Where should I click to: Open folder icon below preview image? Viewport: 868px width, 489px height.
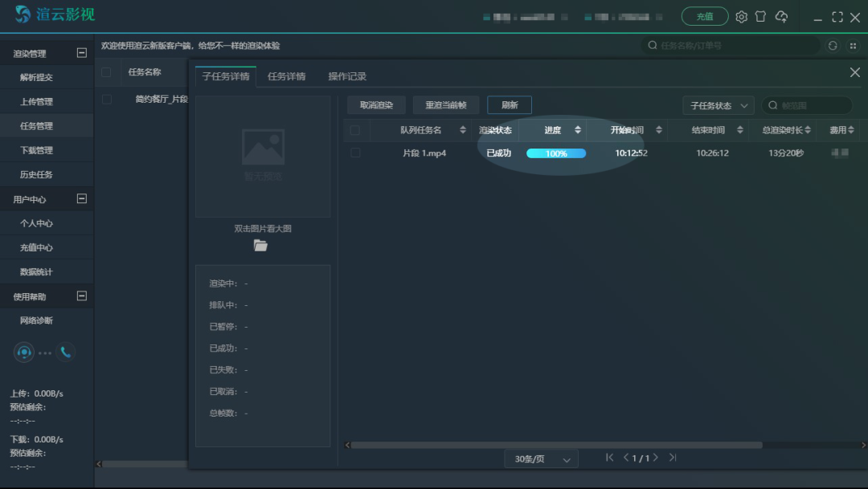pyautogui.click(x=260, y=246)
